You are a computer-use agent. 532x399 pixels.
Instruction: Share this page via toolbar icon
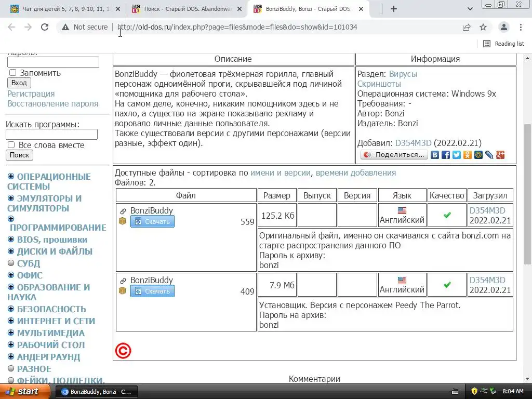point(467,27)
